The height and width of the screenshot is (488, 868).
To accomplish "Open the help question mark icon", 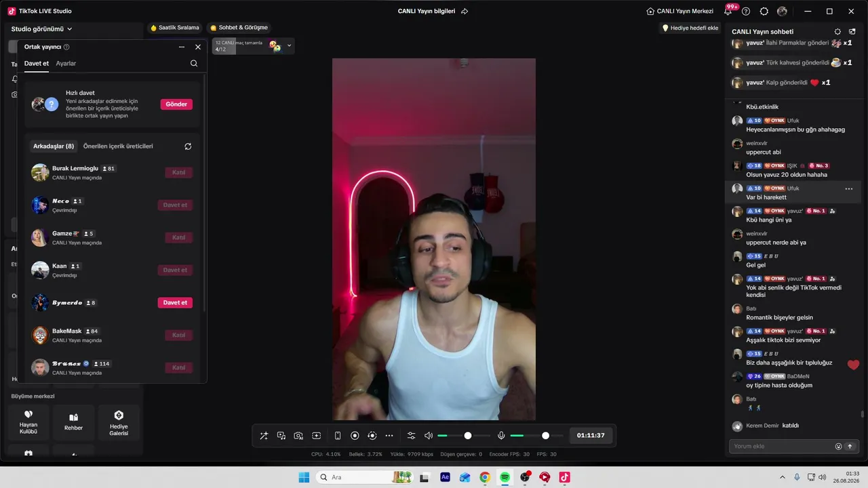I will [x=746, y=12].
